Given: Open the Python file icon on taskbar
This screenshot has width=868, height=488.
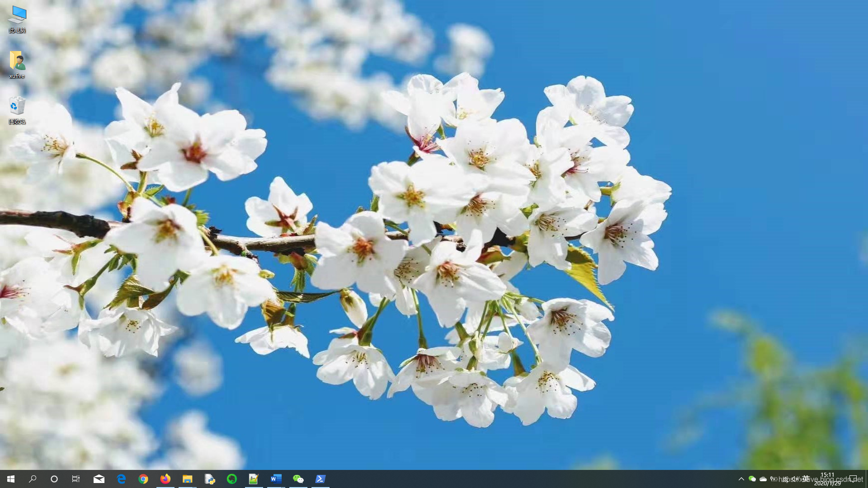Looking at the screenshot, I should tap(210, 479).
